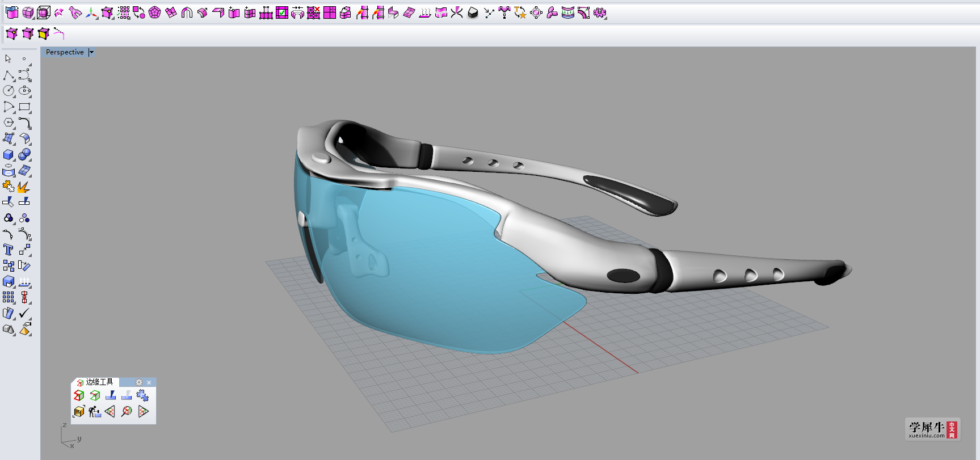Click the pink gear at toolbar end
This screenshot has height=460, width=980.
pos(600,12)
